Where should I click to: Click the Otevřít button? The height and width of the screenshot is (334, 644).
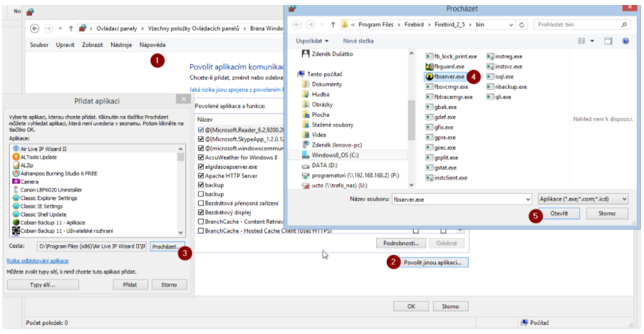pyautogui.click(x=559, y=214)
